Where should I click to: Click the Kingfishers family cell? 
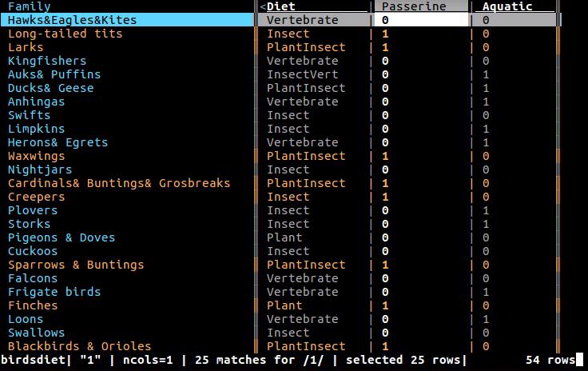47,61
